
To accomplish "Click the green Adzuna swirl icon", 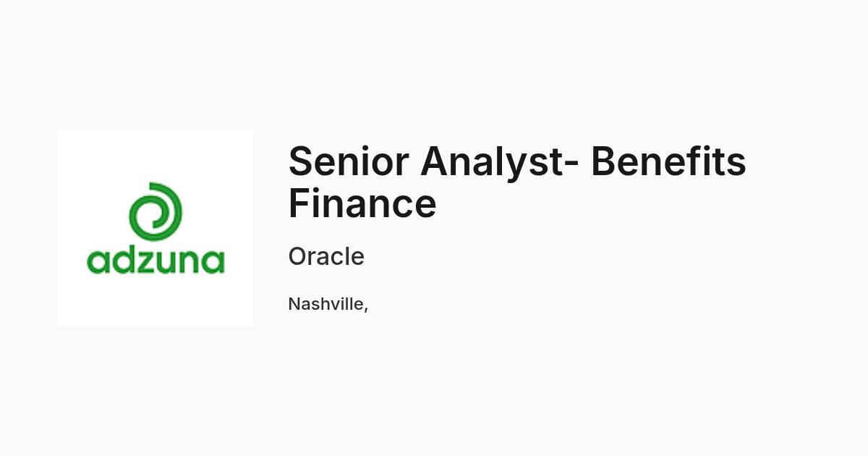I will 156,213.
